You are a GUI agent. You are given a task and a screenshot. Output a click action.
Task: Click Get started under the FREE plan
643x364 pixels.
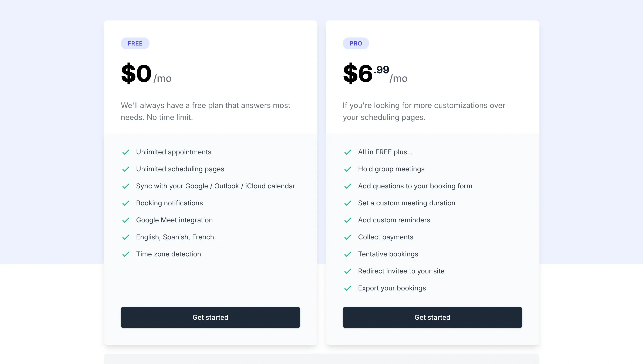pos(210,317)
